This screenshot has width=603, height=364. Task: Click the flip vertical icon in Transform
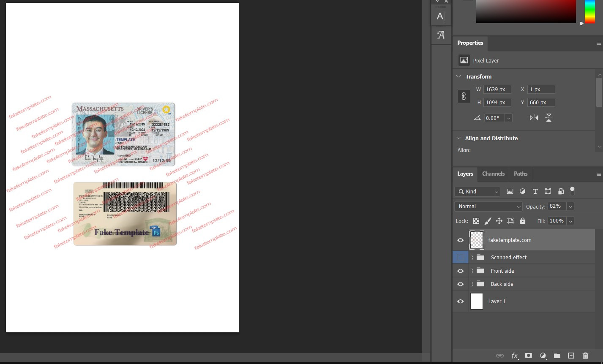click(x=548, y=118)
